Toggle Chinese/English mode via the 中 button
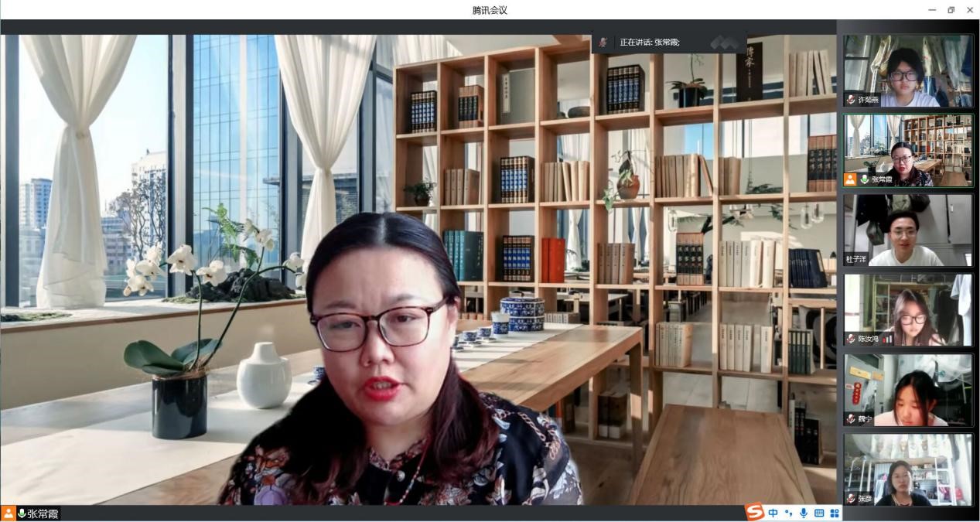The width and height of the screenshot is (980, 522). click(773, 513)
